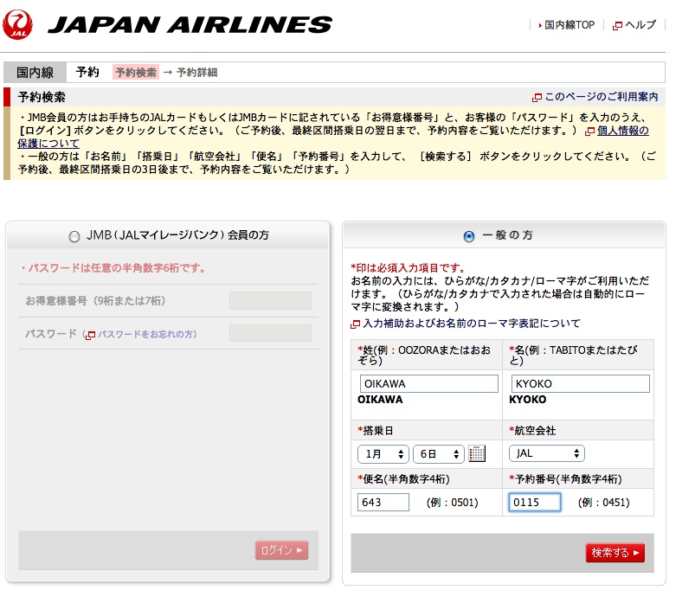Focus the surname field containing OIKAWA
This screenshot has width=695, height=616.
pos(428,383)
